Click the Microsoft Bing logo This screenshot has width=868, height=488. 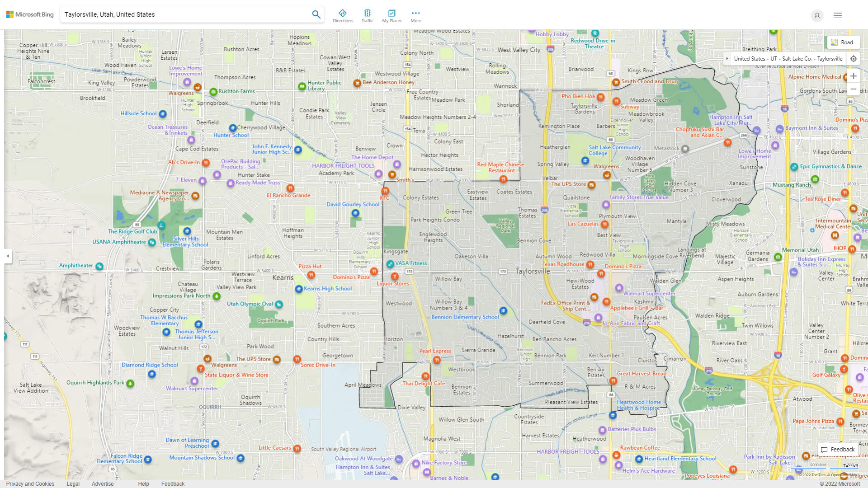pos(29,14)
